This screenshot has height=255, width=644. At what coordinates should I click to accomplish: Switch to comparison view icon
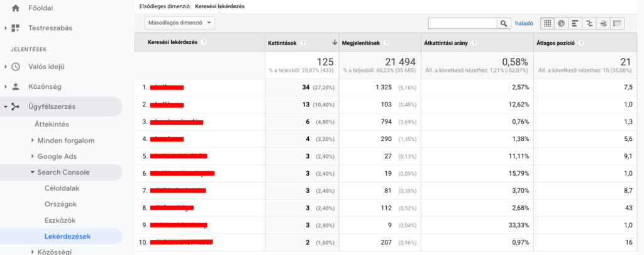pos(589,23)
